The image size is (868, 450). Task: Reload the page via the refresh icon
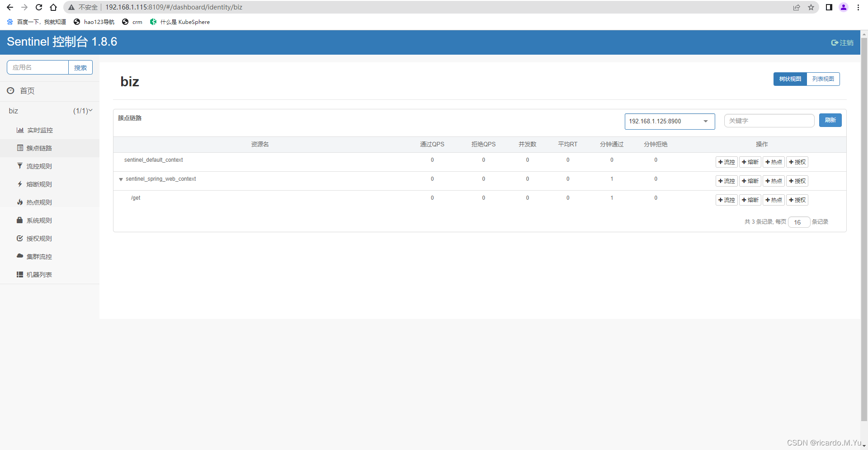click(39, 7)
